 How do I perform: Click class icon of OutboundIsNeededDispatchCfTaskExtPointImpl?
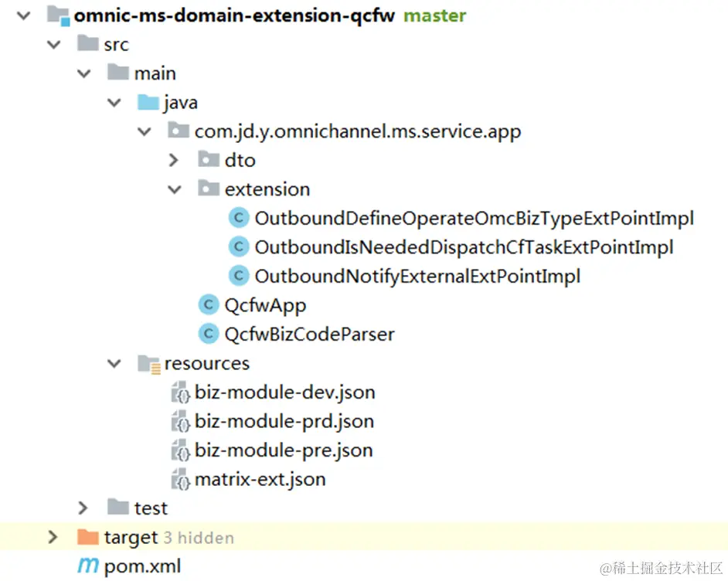pos(239,246)
